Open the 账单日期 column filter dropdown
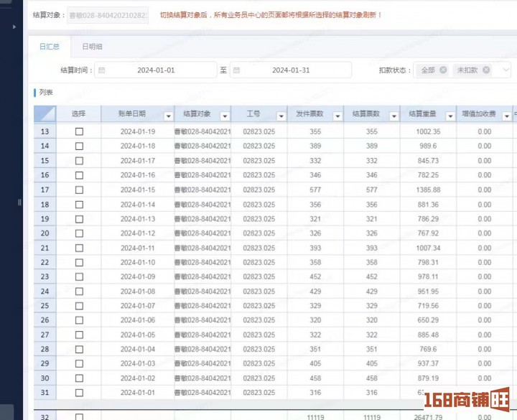Viewport: 517px width, 420px height. tap(168, 116)
